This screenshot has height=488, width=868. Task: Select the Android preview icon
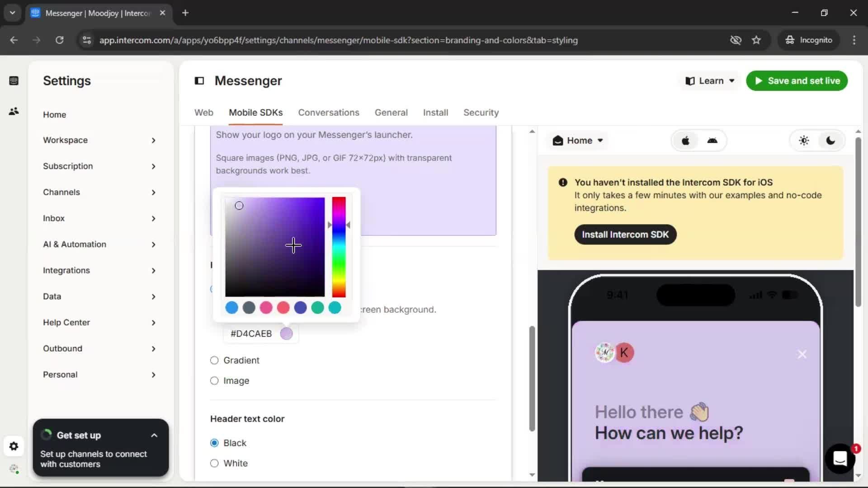[712, 141]
